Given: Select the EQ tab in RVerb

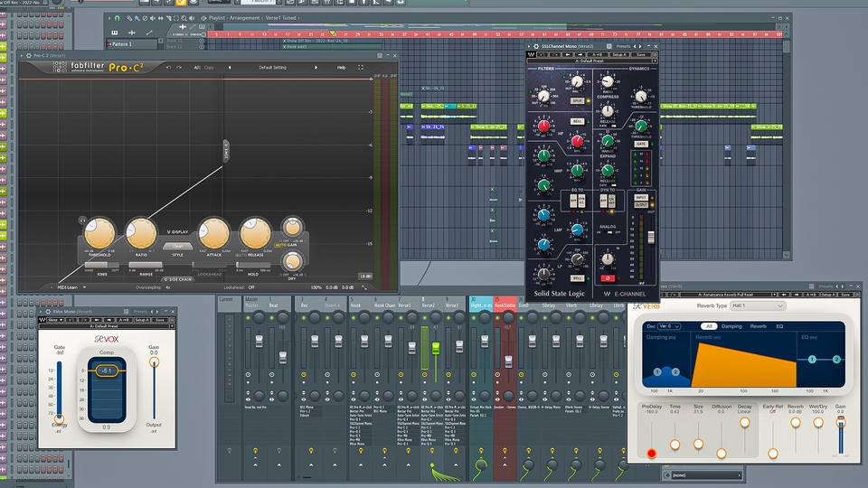Looking at the screenshot, I should click(779, 326).
